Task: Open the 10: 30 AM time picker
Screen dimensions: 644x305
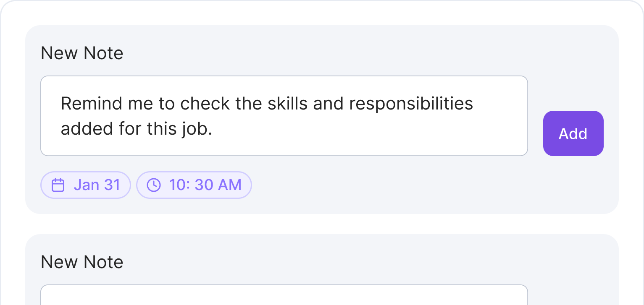Action: 194,185
